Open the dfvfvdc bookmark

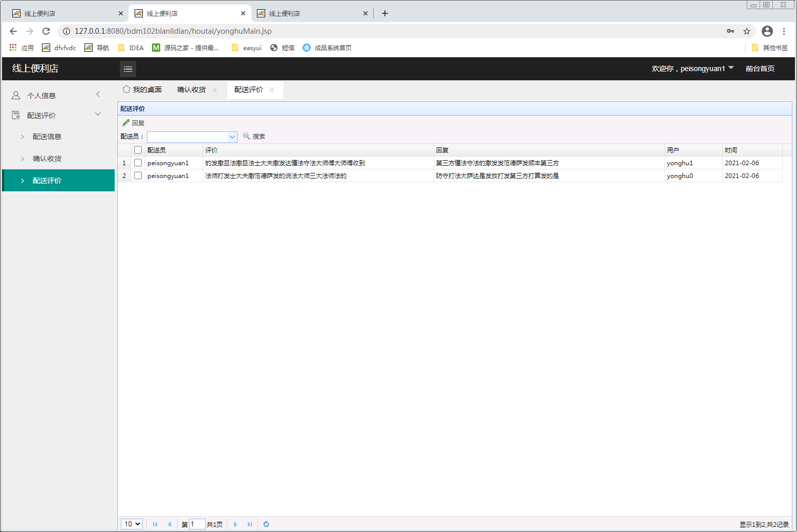pos(59,48)
